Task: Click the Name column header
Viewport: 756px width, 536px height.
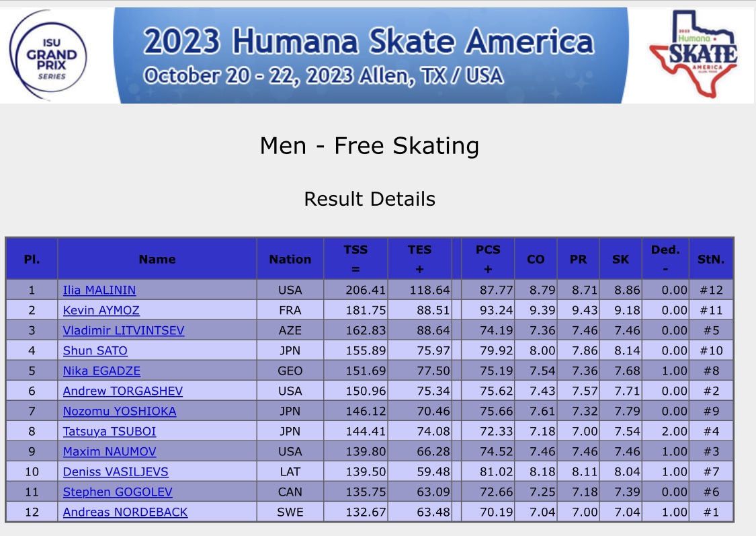Action: (157, 259)
